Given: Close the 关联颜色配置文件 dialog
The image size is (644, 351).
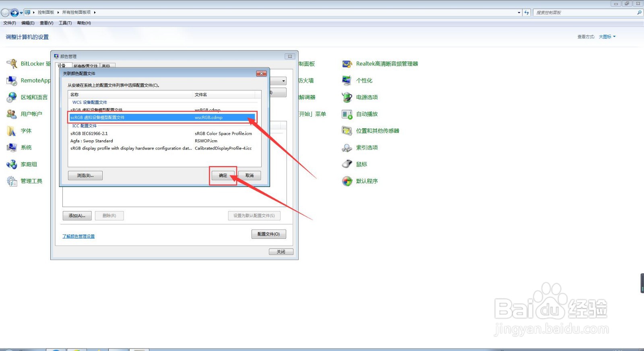Looking at the screenshot, I should (262, 73).
